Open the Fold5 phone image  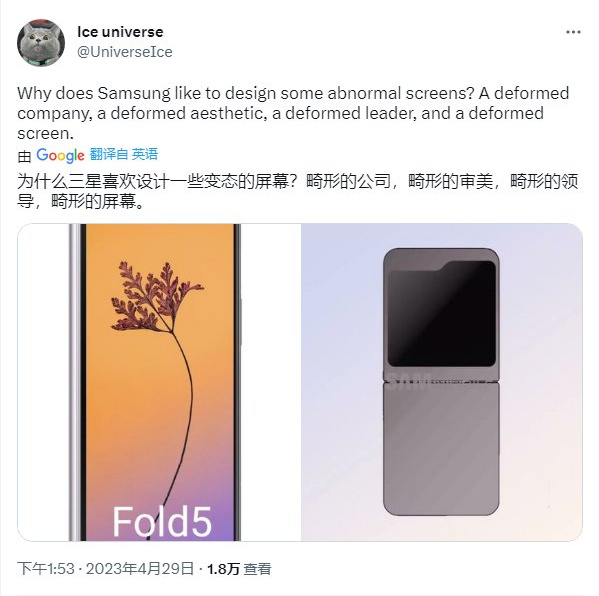(159, 382)
